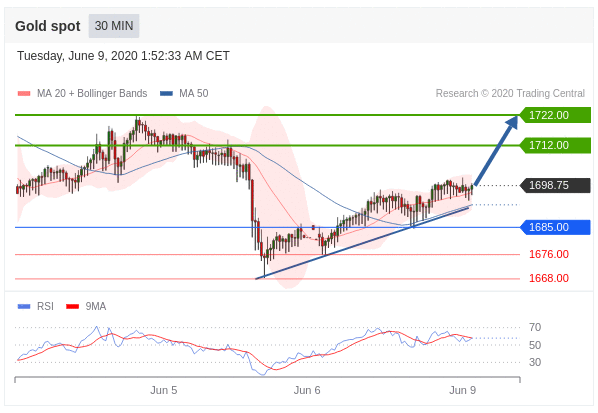Select the 1722.00 resistance price tag
Viewport: 598px width, 413px height.
pyautogui.click(x=555, y=115)
